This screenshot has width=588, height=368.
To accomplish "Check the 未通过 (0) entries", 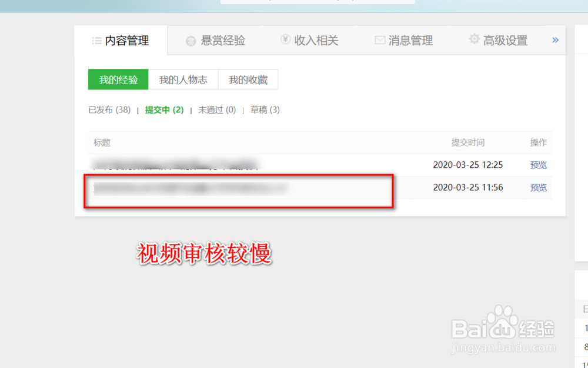I will 216,110.
